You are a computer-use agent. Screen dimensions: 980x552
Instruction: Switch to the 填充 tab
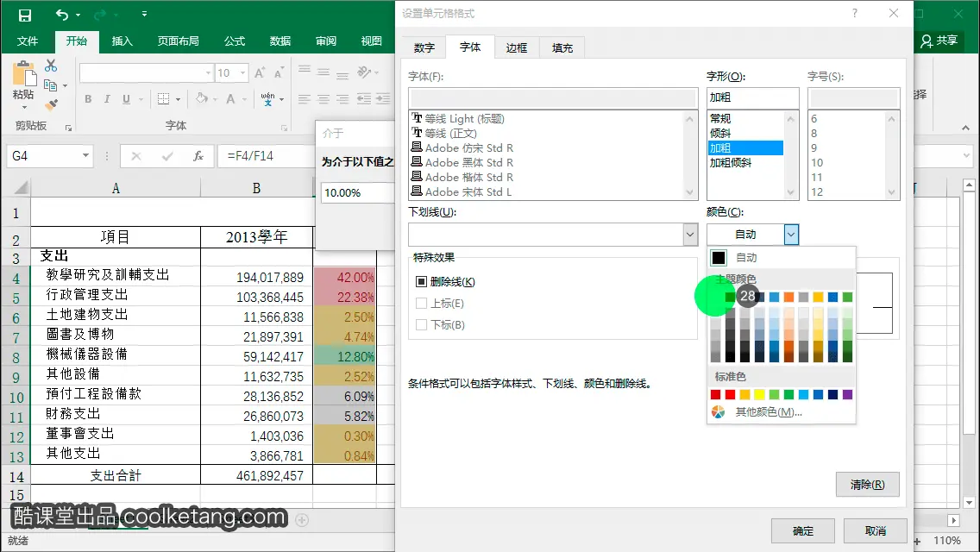tap(562, 48)
